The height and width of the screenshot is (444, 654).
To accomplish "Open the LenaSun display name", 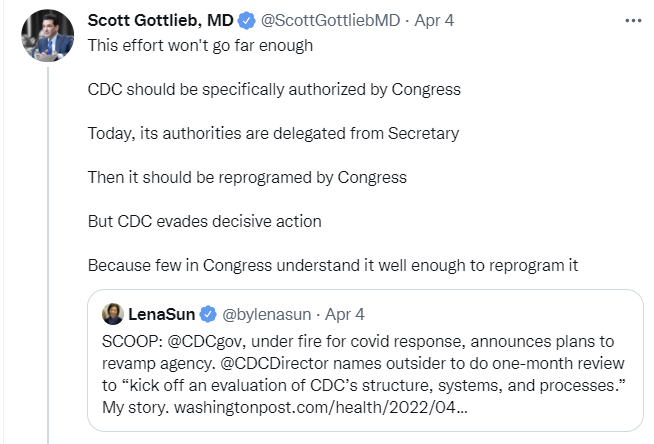I will 164,312.
